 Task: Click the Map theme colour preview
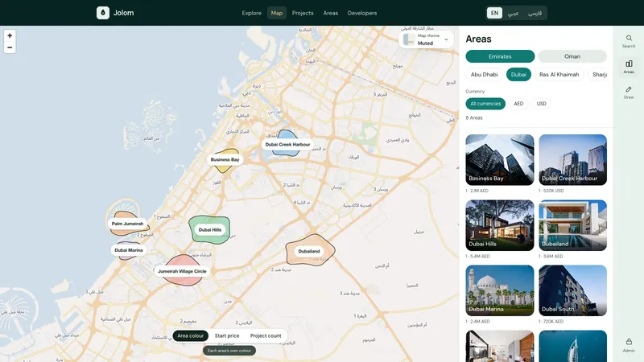pos(409,39)
